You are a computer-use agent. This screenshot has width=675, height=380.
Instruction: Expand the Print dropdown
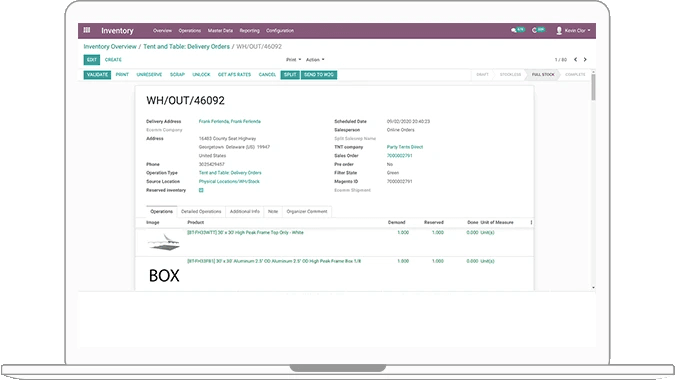[x=294, y=60]
